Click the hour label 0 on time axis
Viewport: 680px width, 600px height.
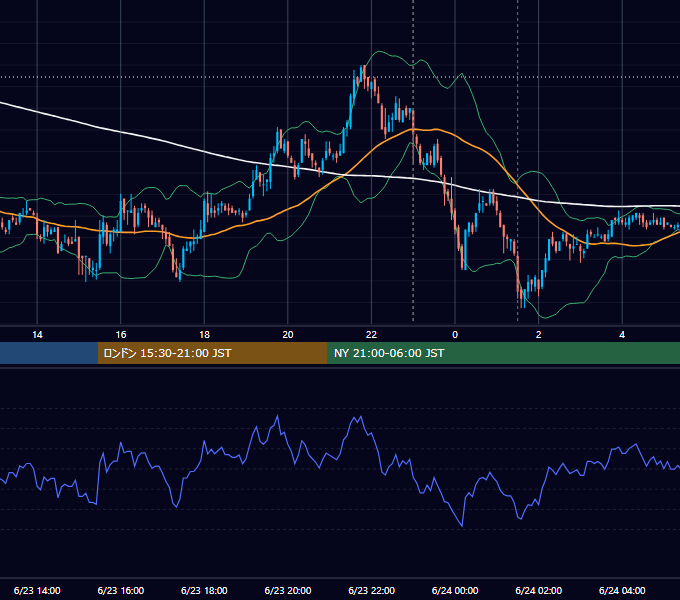455,335
